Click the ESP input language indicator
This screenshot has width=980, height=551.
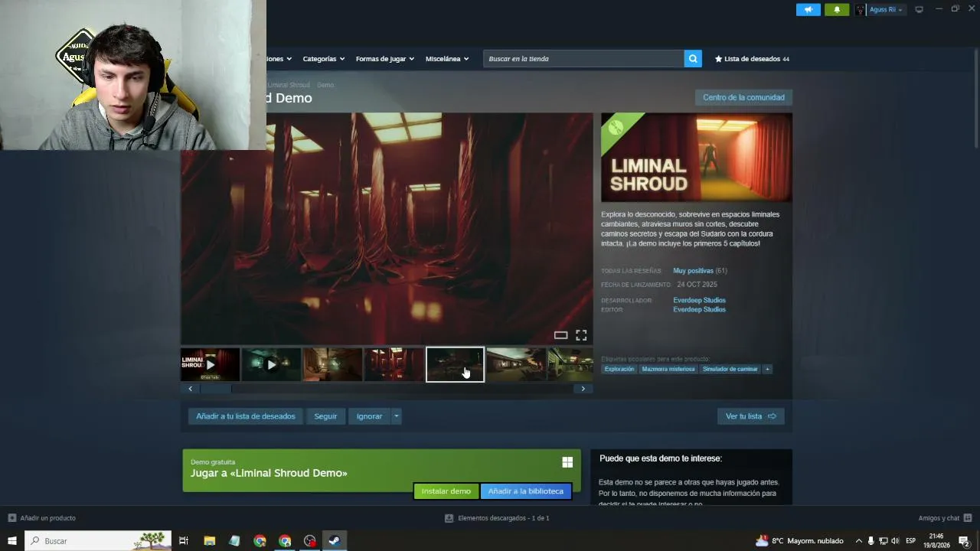point(911,541)
